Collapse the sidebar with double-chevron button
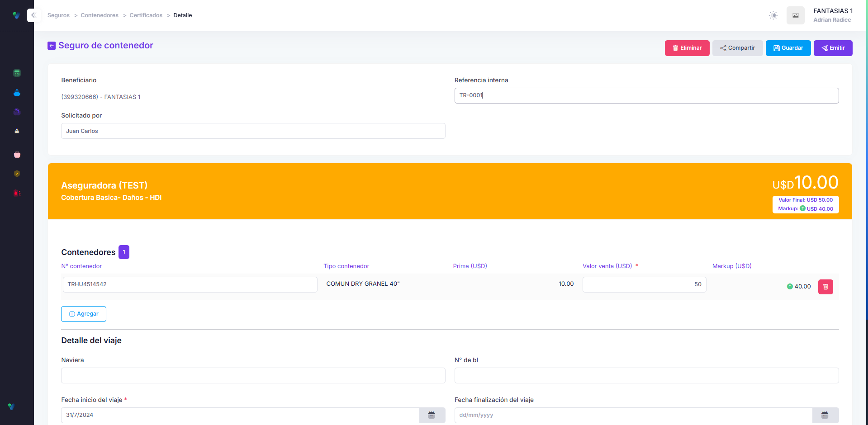The height and width of the screenshot is (425, 868). point(33,15)
